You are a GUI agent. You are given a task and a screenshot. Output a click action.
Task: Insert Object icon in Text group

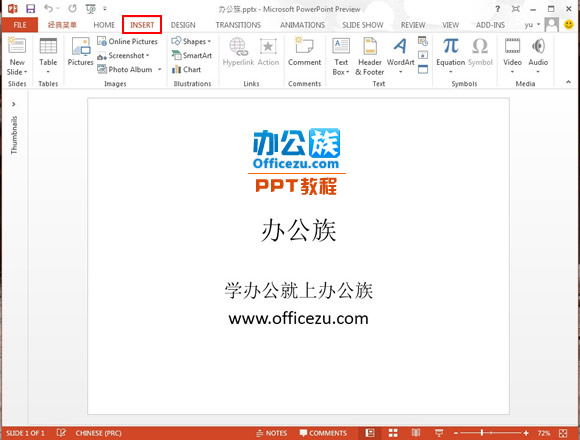coord(423,69)
